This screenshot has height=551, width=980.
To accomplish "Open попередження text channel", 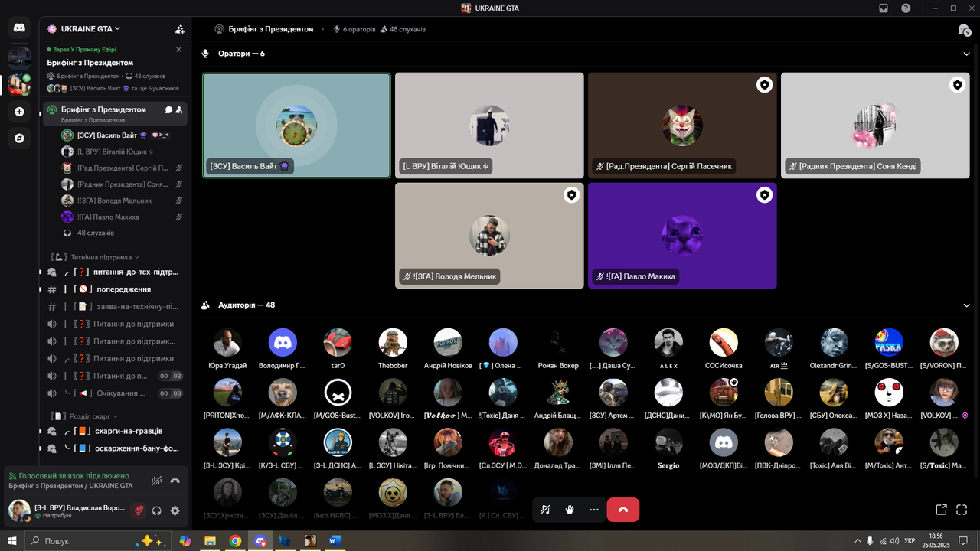I will point(114,289).
